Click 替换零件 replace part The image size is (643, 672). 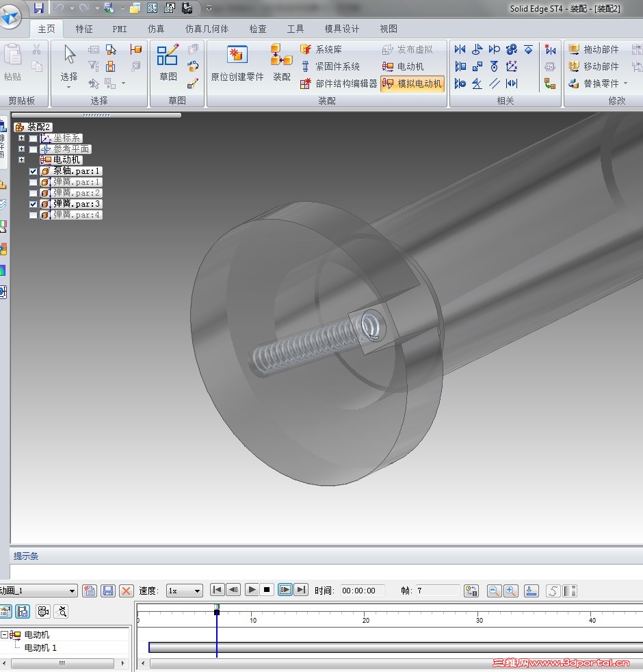[x=594, y=83]
